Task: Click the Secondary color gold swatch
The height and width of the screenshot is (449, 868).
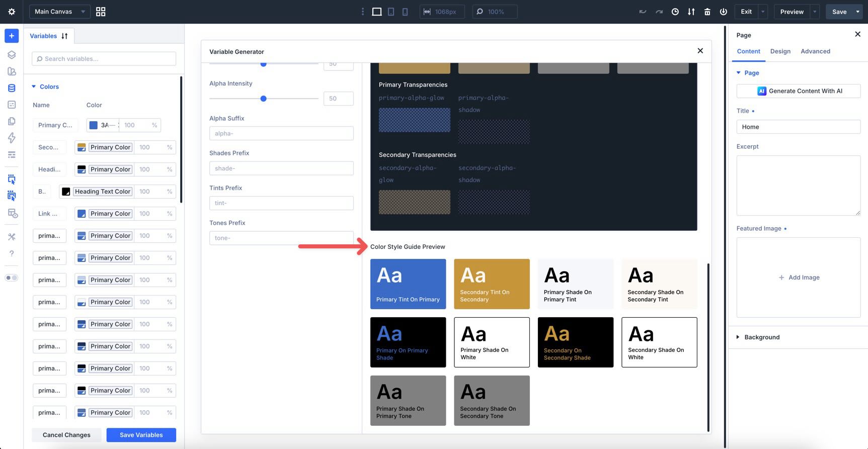Action: pos(82,147)
